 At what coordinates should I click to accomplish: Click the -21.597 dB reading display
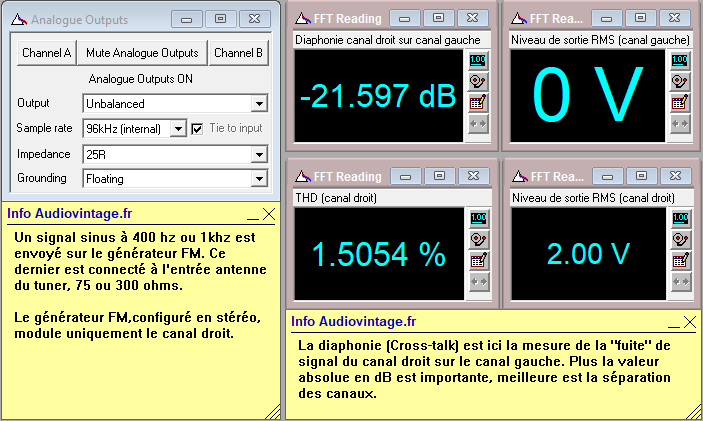pyautogui.click(x=378, y=96)
